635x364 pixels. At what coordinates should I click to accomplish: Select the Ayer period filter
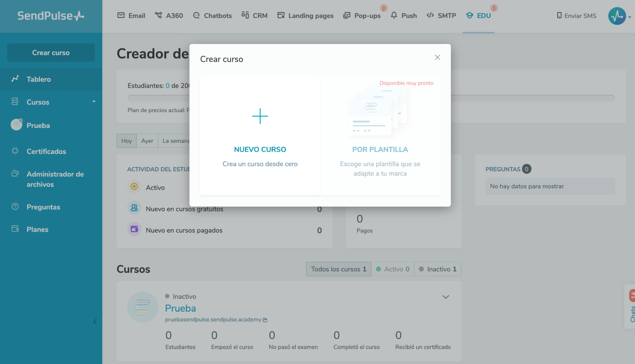[147, 141]
